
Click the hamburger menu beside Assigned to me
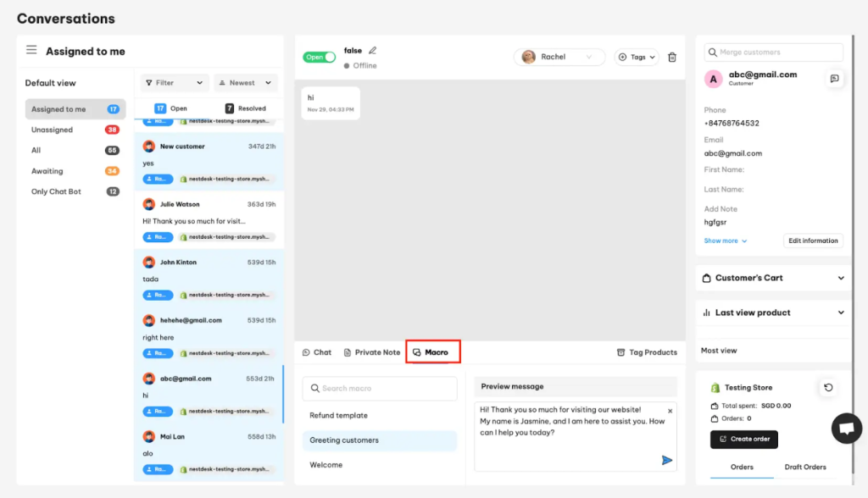pos(31,50)
